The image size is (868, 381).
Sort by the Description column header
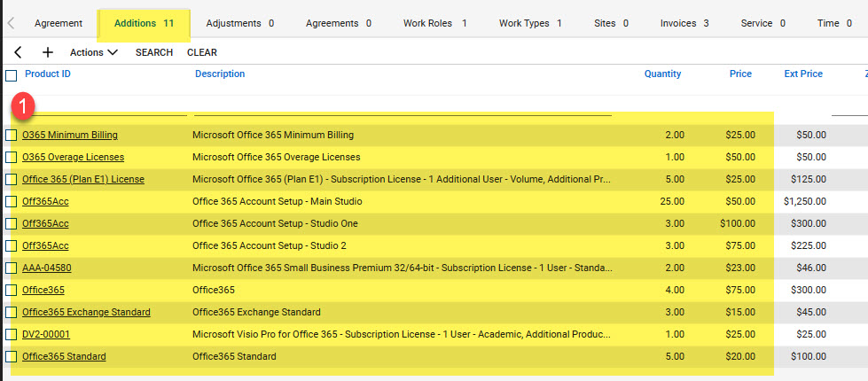click(220, 74)
